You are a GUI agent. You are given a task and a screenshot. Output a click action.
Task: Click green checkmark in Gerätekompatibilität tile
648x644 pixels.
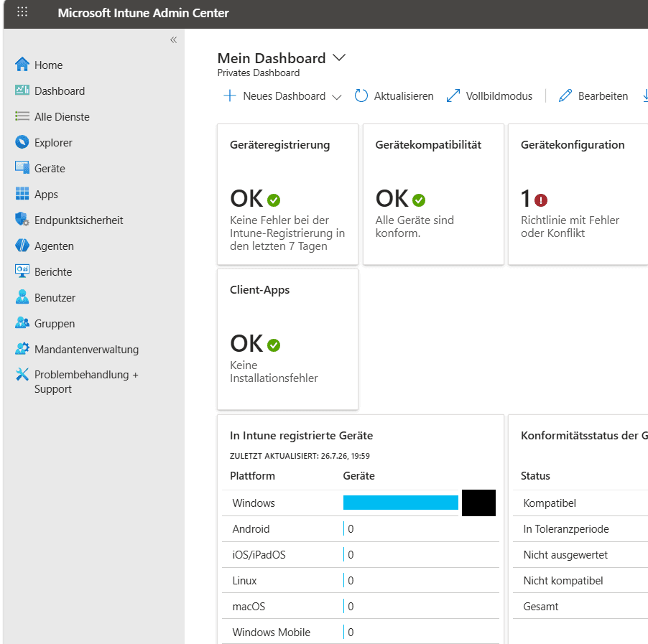(419, 200)
